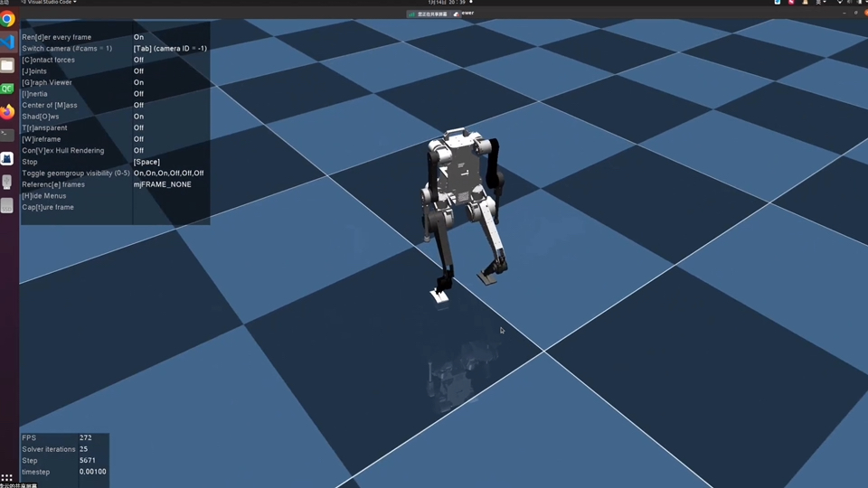Click the Solver iterations value '25'

(x=83, y=449)
